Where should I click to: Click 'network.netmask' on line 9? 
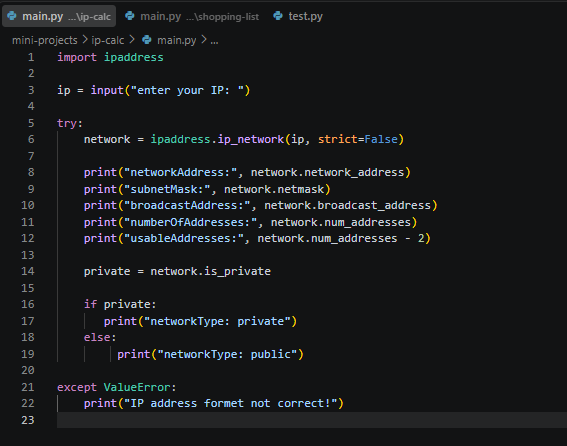[274, 189]
